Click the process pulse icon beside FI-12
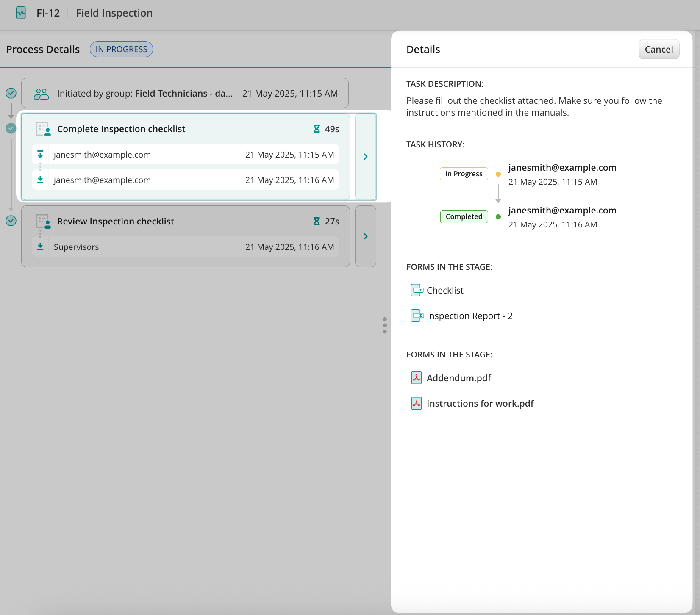The width and height of the screenshot is (700, 615). [x=21, y=13]
